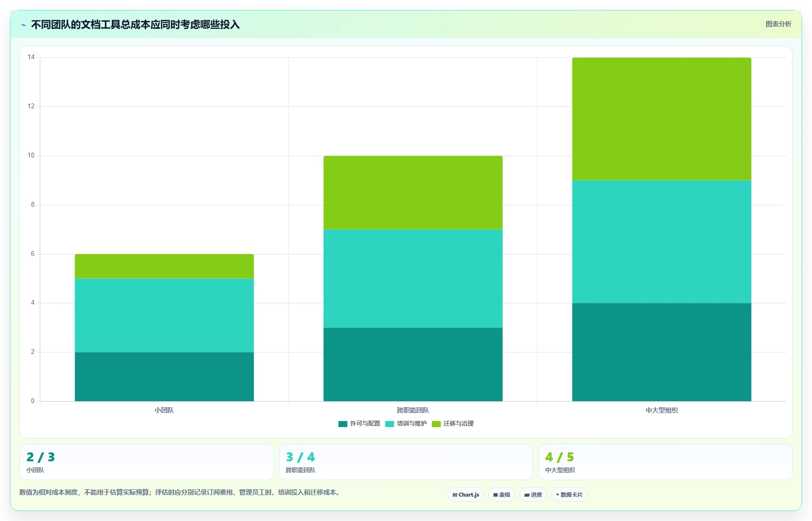Select the 进度 chip
The height and width of the screenshot is (521, 812).
pos(533,495)
